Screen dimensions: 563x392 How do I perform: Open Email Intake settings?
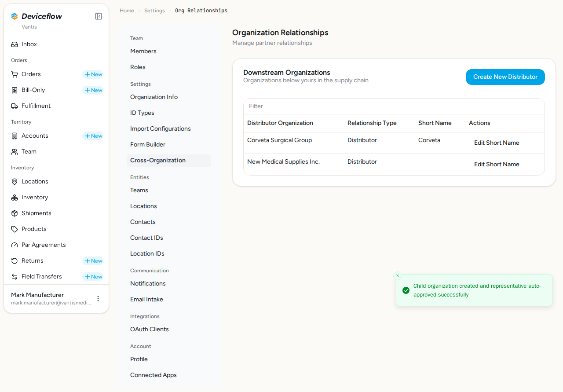coord(169,300)
